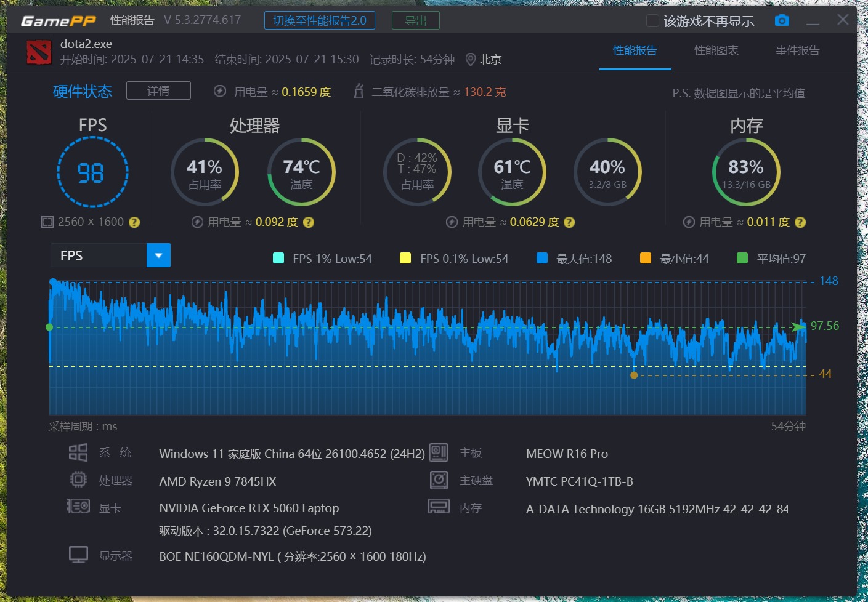The width and height of the screenshot is (868, 602).
Task: Click the help icon beside processor 0.092 度
Action: 309,222
